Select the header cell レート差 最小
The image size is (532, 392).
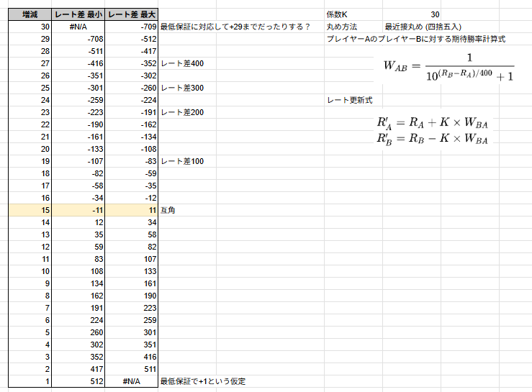pyautogui.click(x=78, y=14)
